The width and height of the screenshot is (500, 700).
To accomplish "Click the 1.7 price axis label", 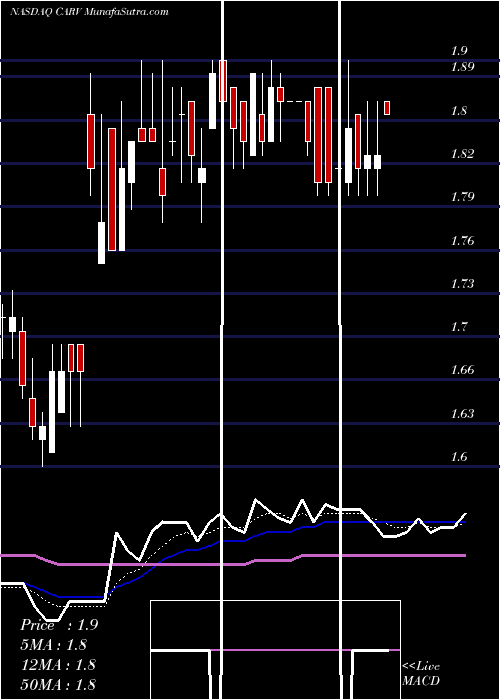I will coord(460,327).
